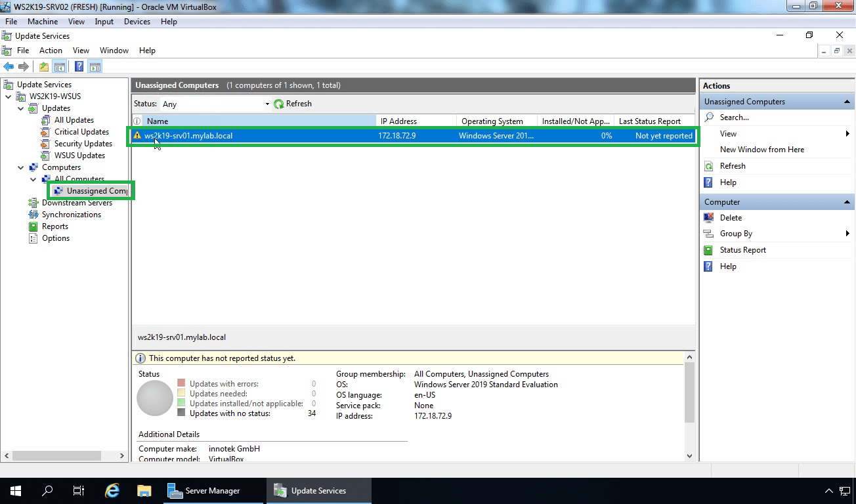Launch Internet Explorer from taskbar
Image resolution: width=856 pixels, height=504 pixels.
coord(113,491)
